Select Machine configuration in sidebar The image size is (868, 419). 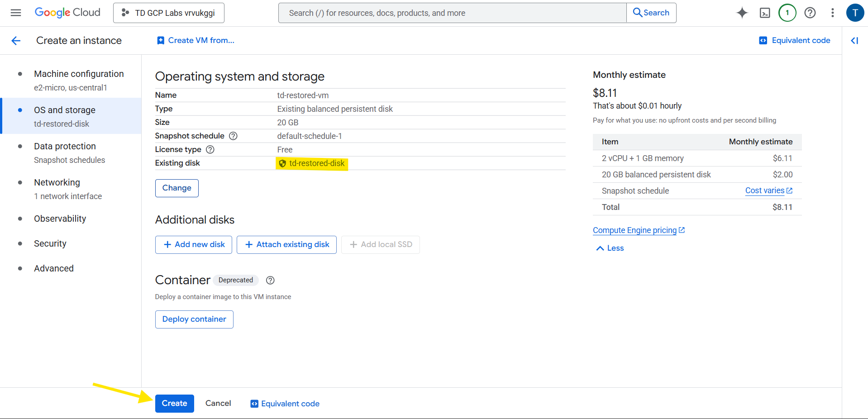79,74
